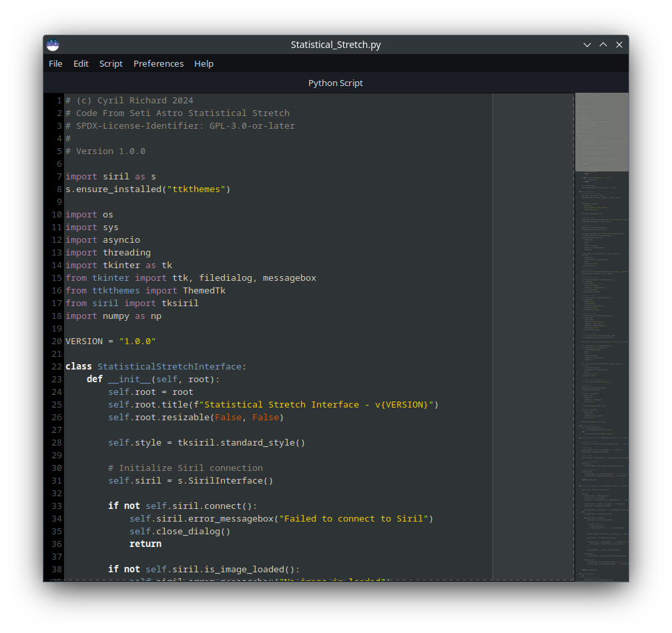672x633 pixels.
Task: Click 'import tkinter as tk' line
Action: 119,265
